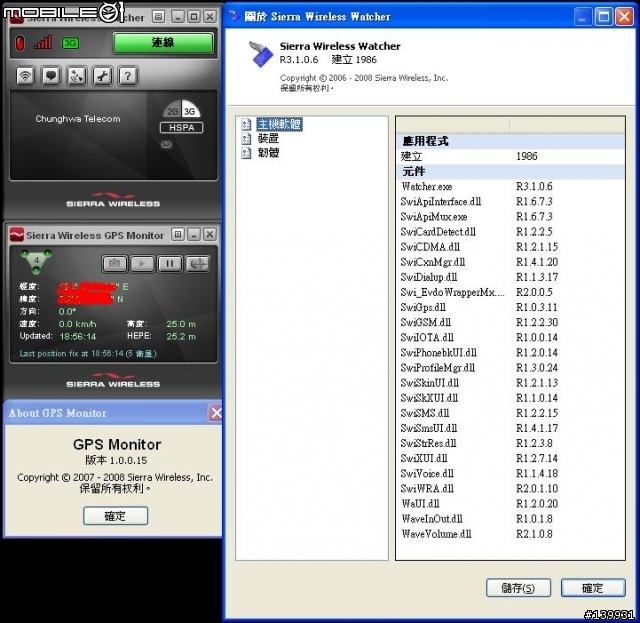Select the SwiGSM.dll row

pos(510,323)
